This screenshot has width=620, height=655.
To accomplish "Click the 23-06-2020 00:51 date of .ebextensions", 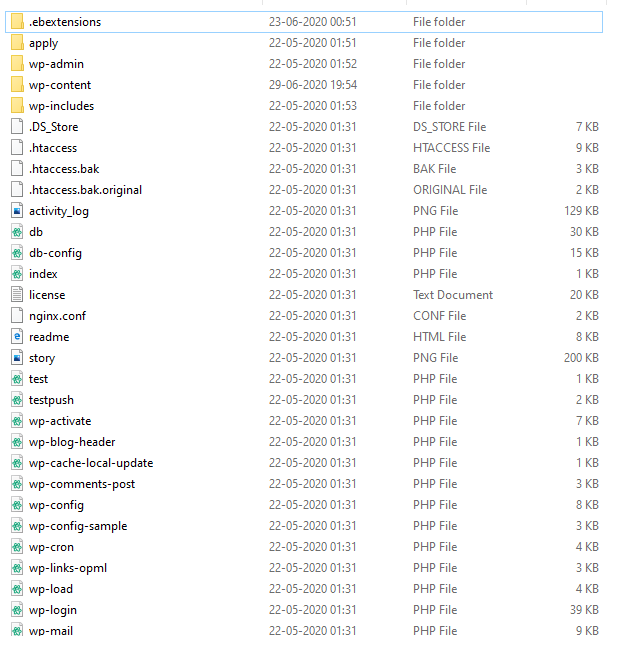I will pos(313,22).
